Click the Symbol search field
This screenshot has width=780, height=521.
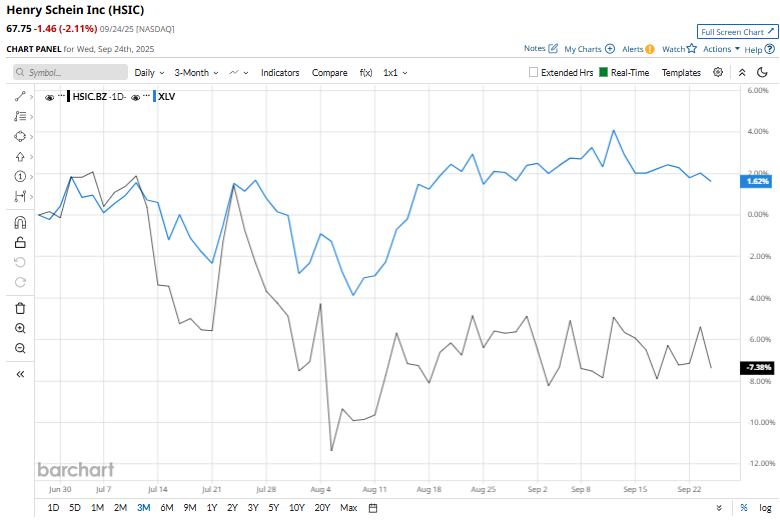70,72
